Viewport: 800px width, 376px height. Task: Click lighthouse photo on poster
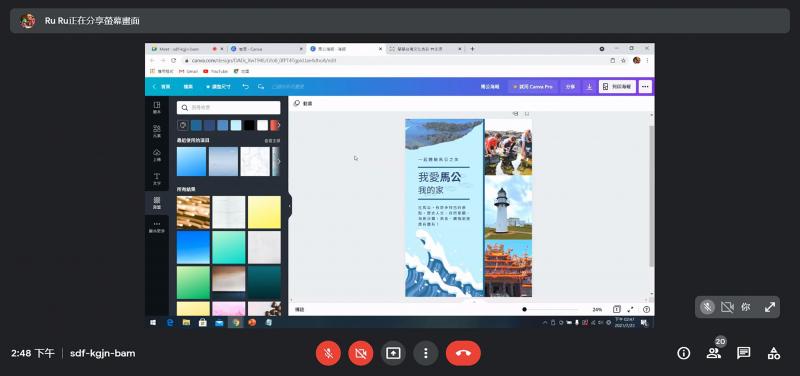tap(508, 207)
